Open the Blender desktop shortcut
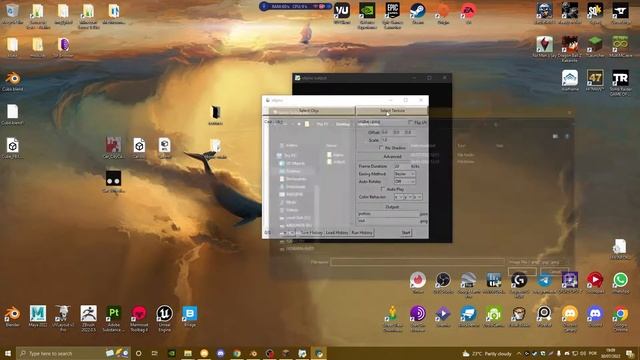The width and height of the screenshot is (640, 360). tap(12, 317)
